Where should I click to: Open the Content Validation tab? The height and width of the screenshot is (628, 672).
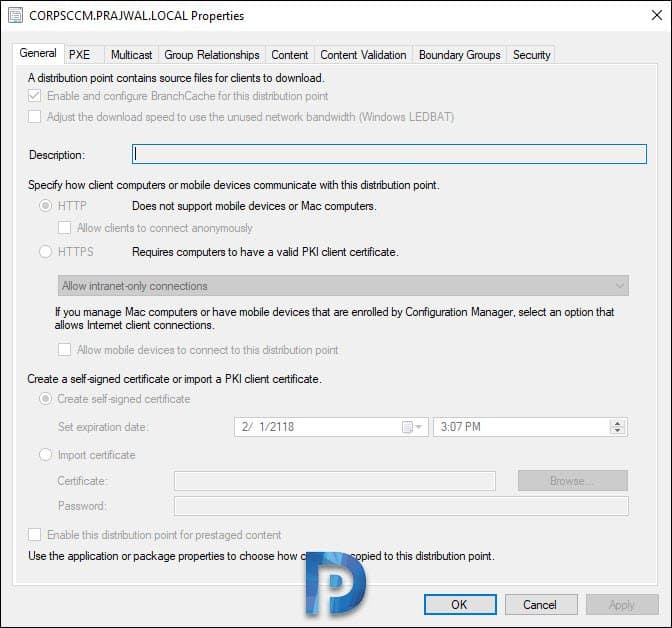tap(363, 55)
